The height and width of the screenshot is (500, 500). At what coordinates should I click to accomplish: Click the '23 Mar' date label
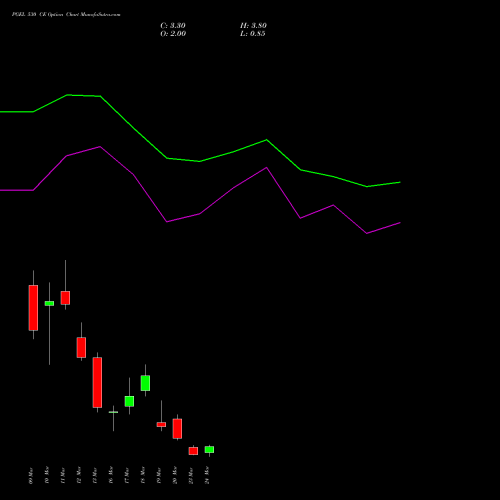pyautogui.click(x=191, y=476)
